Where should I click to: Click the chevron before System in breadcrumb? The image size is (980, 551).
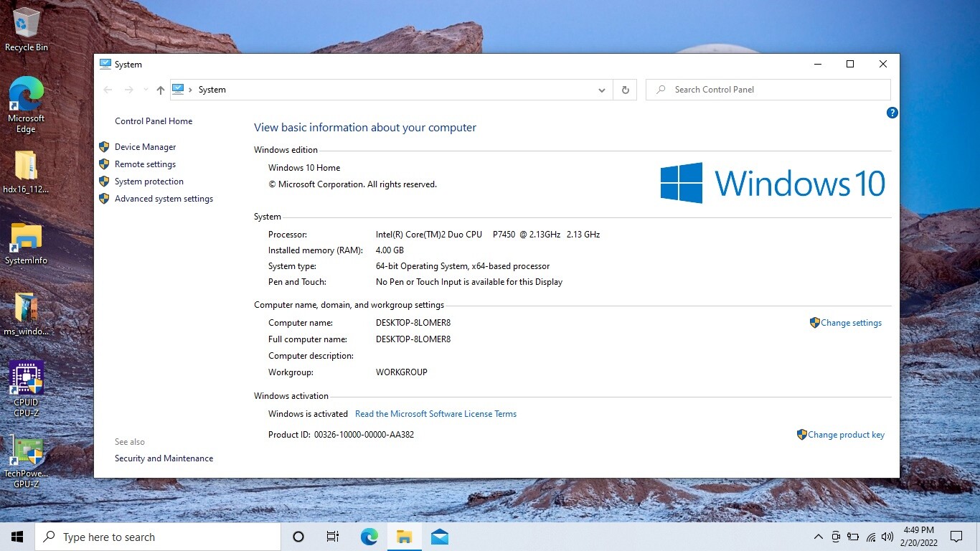tap(190, 90)
